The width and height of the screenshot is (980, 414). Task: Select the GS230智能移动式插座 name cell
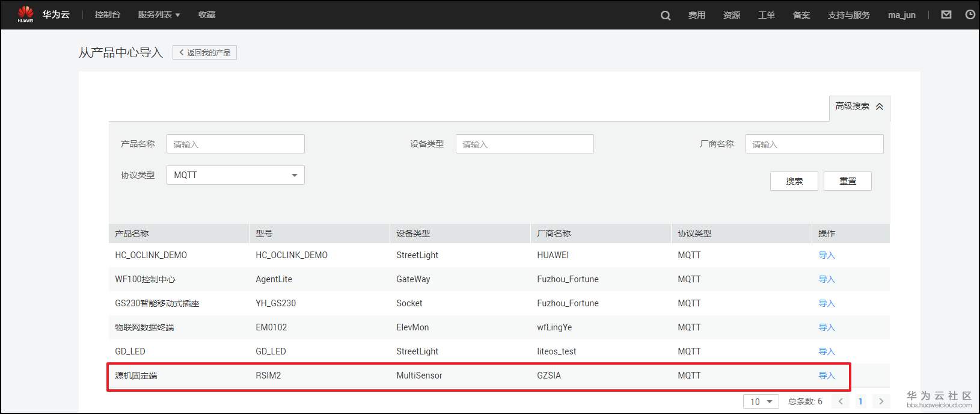tap(157, 303)
